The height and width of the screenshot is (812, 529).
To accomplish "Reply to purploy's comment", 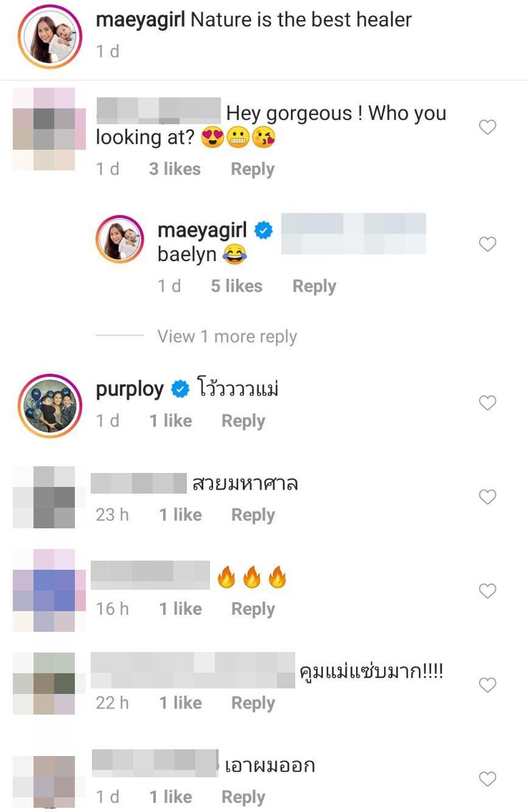I will click(x=243, y=421).
